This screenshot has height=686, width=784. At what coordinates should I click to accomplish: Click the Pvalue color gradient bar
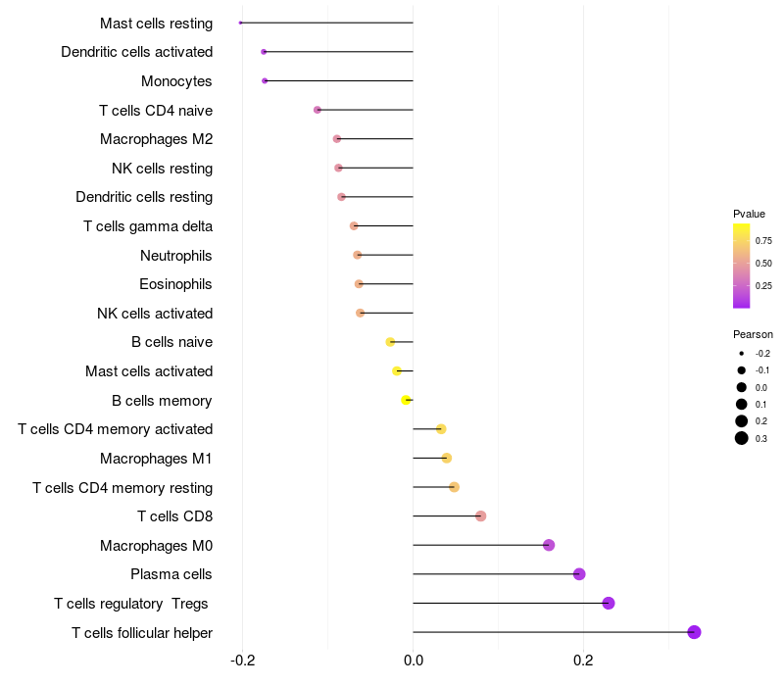(x=741, y=266)
